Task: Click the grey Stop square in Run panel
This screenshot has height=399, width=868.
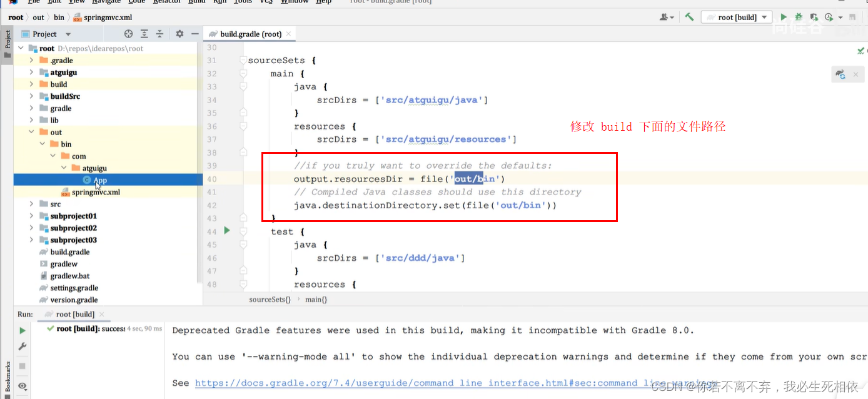Action: [23, 366]
